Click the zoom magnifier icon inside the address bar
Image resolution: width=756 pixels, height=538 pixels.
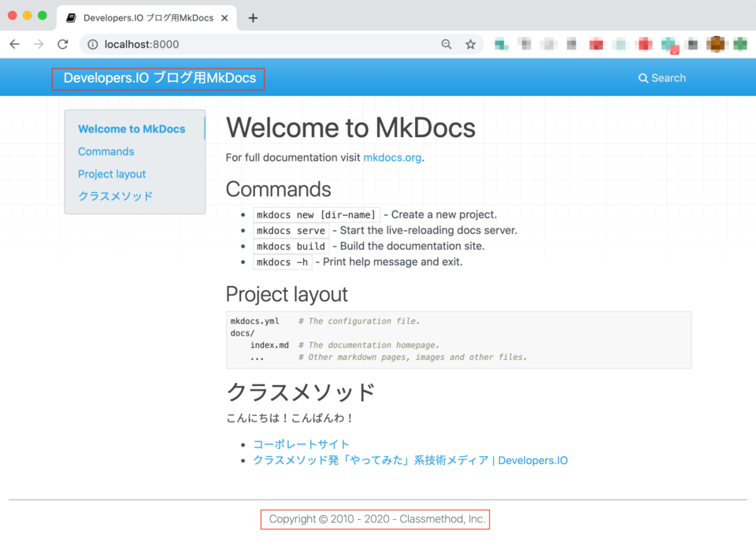[x=447, y=45]
